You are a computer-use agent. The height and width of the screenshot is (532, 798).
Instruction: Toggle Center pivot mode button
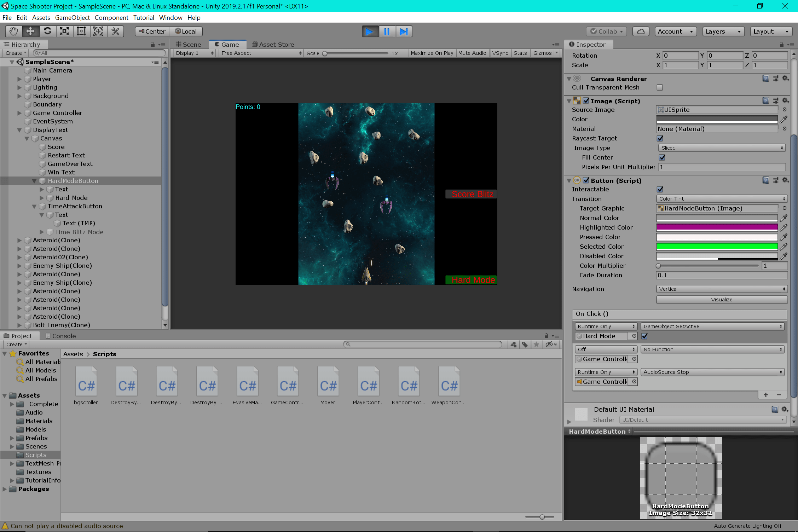[x=152, y=31]
